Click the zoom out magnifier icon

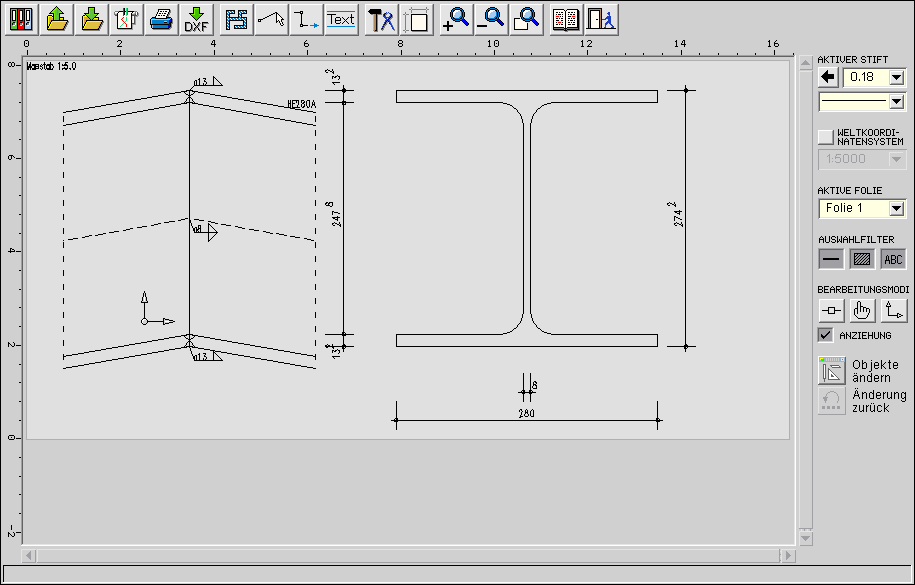tap(491, 19)
